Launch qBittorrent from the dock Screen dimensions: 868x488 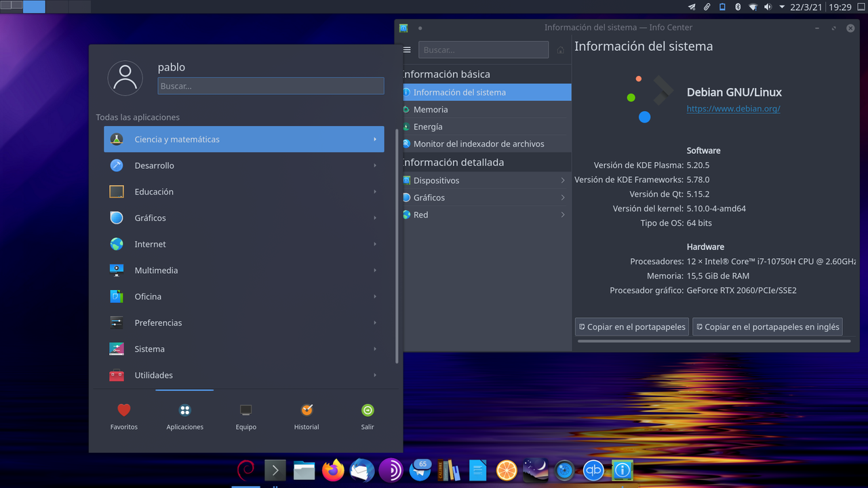pos(593,470)
